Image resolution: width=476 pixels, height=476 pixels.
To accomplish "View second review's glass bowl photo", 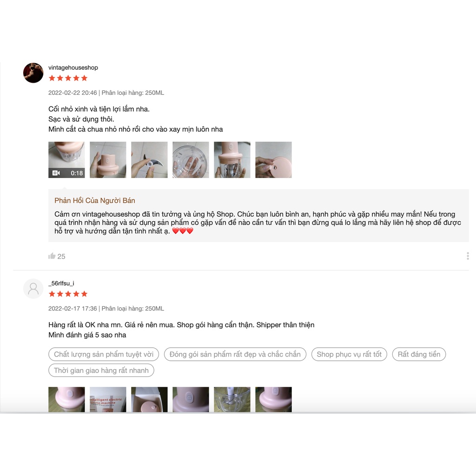I will [x=232, y=399].
